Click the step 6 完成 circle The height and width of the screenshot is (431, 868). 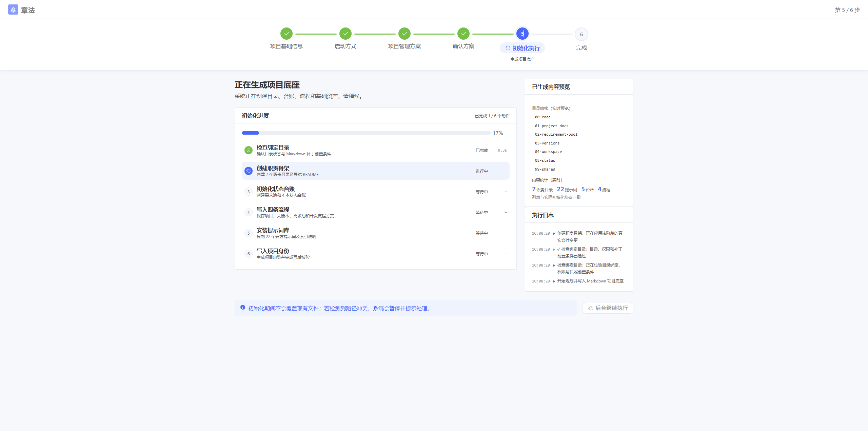click(581, 34)
